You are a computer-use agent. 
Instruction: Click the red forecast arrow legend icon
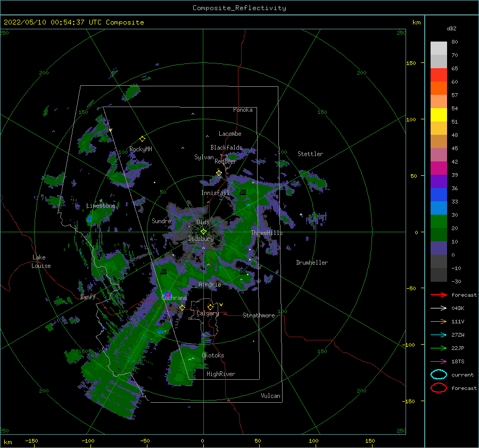click(x=439, y=295)
